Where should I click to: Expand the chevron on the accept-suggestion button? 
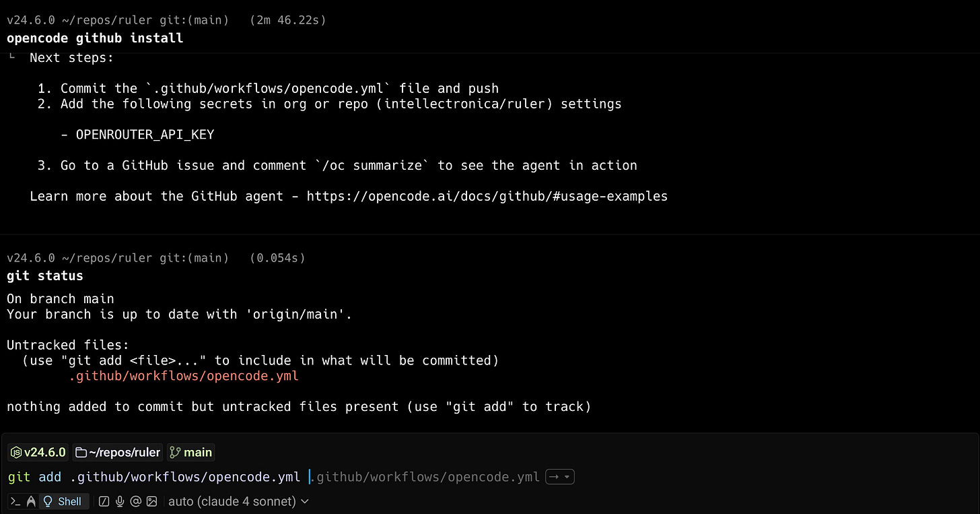tap(566, 476)
